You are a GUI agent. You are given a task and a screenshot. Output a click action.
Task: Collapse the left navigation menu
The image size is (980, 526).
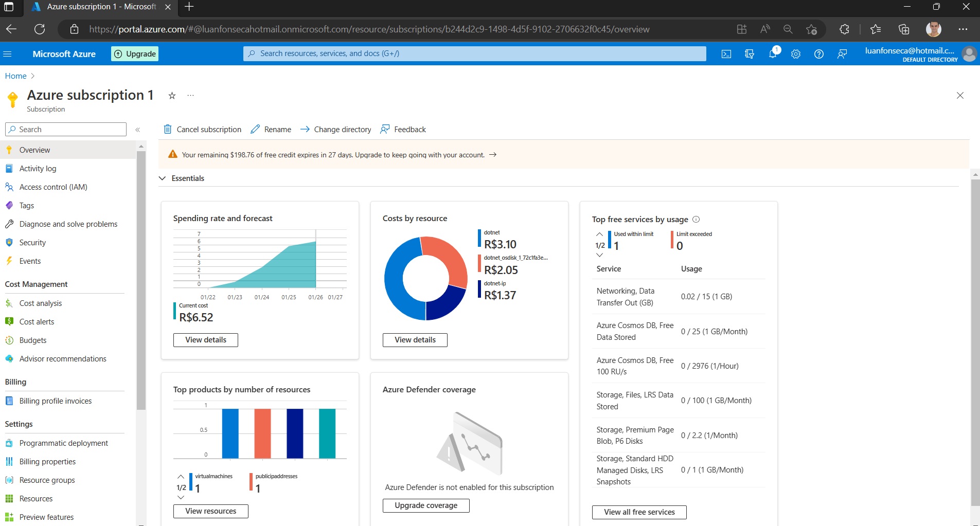138,130
